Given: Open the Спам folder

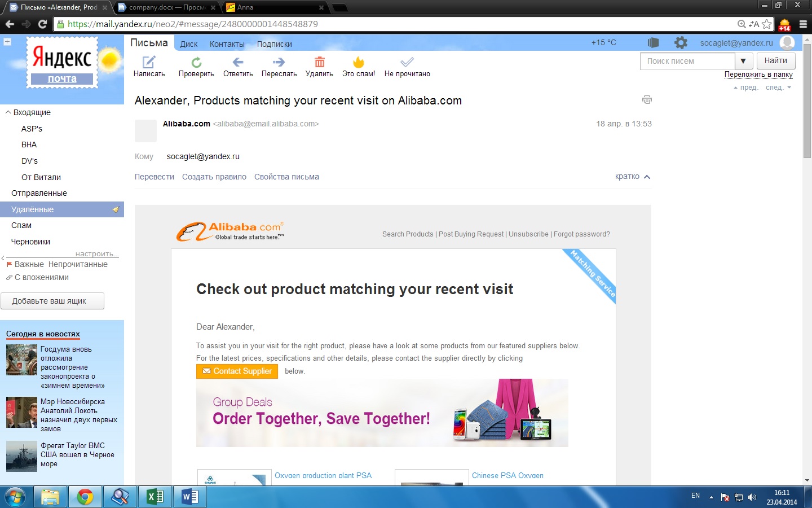Looking at the screenshot, I should point(21,225).
